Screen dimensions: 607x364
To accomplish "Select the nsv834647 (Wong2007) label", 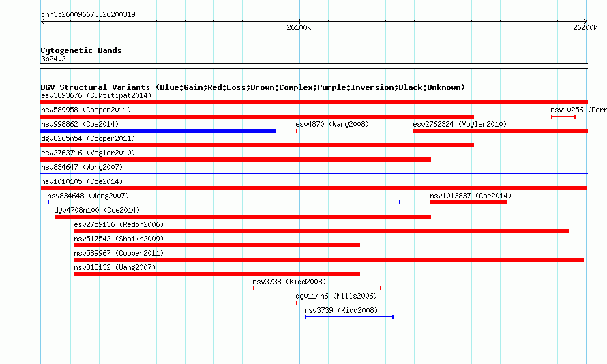I will (82, 167).
